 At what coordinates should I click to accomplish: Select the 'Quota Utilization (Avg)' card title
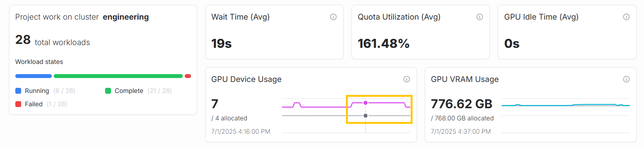pyautogui.click(x=399, y=17)
